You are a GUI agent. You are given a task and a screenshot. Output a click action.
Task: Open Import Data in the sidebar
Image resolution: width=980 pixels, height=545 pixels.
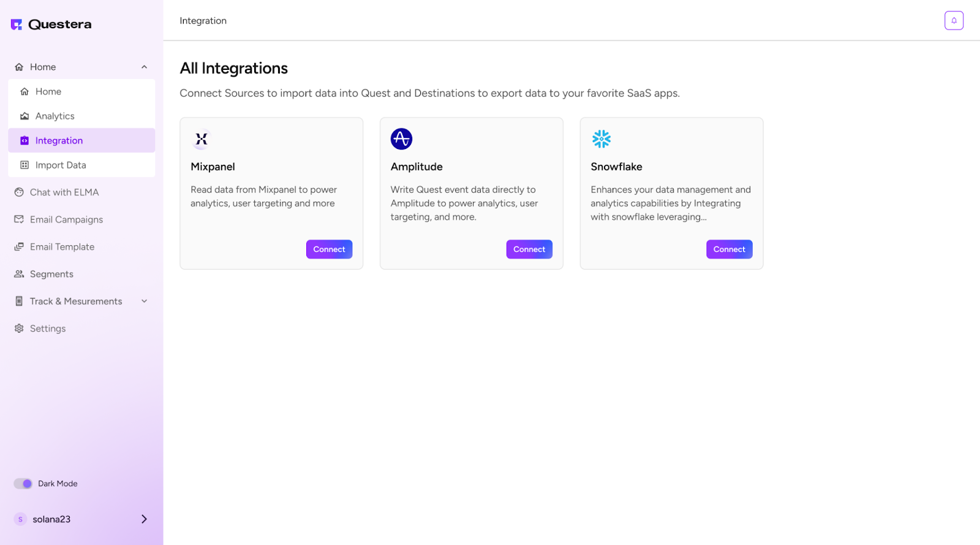click(60, 165)
